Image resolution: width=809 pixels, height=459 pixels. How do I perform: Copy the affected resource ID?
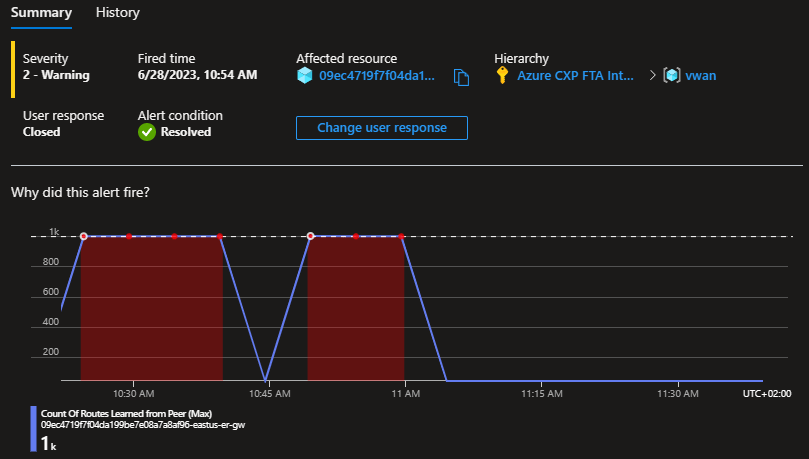(x=461, y=77)
